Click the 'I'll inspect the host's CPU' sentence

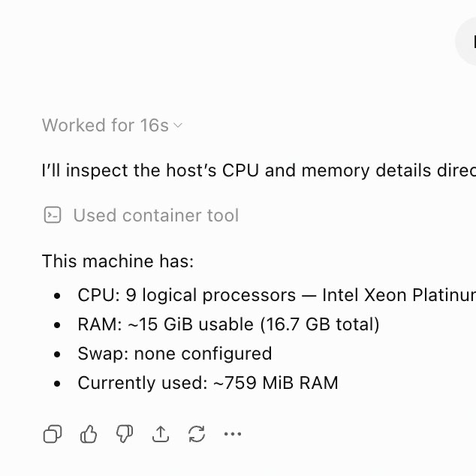tap(259, 170)
